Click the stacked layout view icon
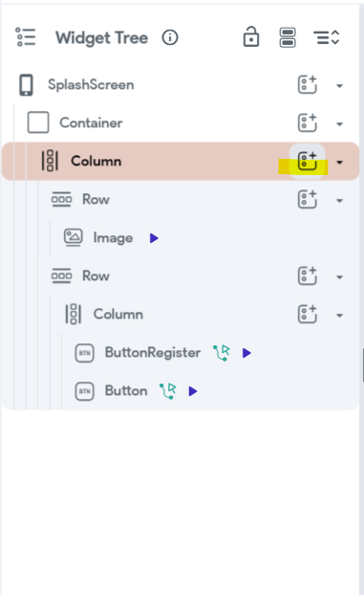 [288, 37]
